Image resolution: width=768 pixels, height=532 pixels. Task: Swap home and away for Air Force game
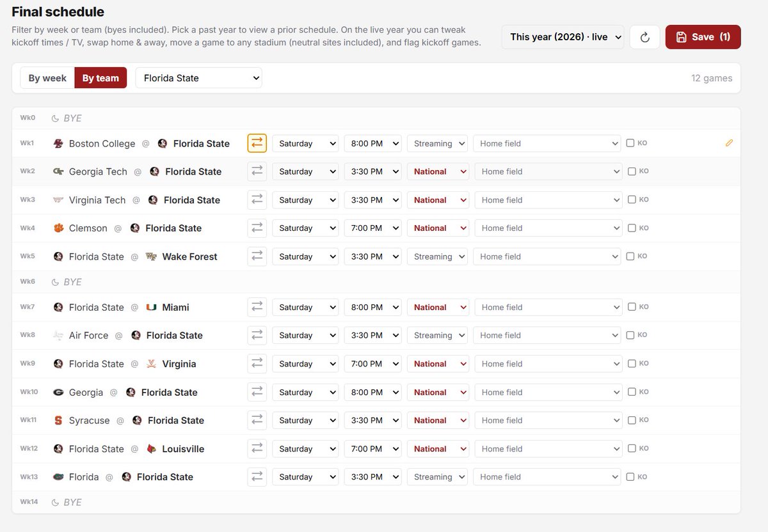257,335
